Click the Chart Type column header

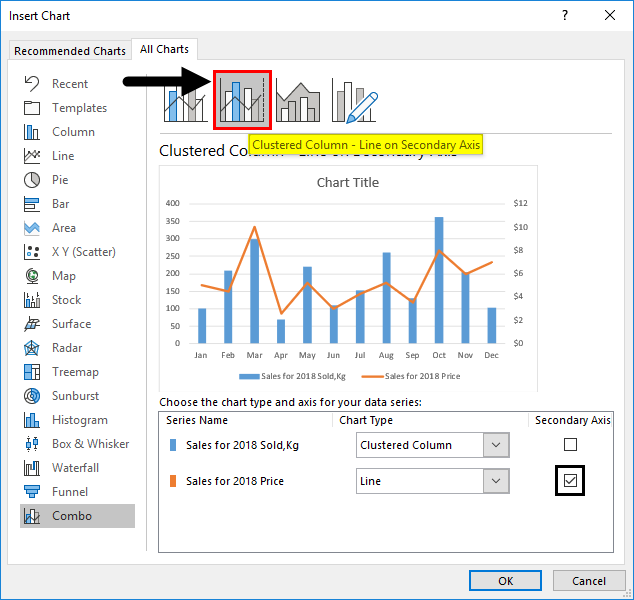pos(366,420)
